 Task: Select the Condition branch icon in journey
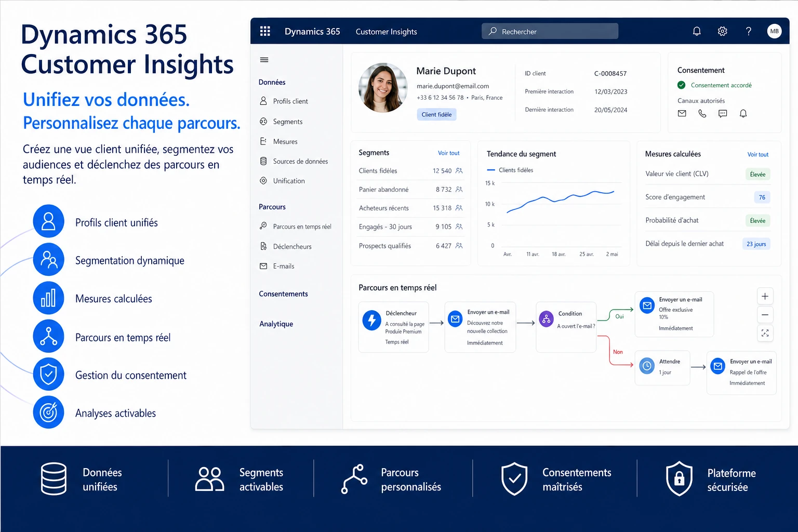547,318
